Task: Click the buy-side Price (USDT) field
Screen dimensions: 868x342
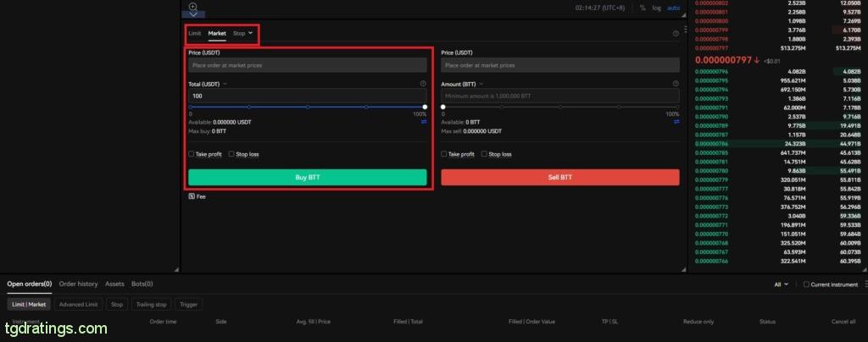Action: click(x=307, y=65)
